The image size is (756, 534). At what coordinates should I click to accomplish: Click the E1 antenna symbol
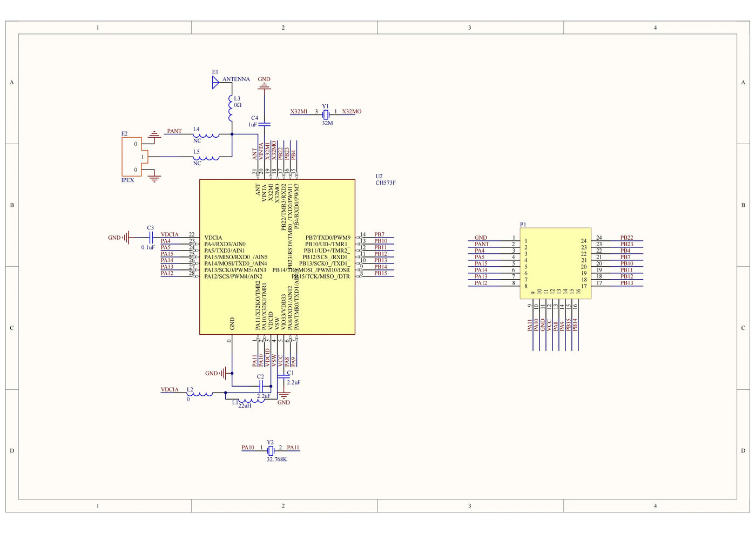point(215,82)
